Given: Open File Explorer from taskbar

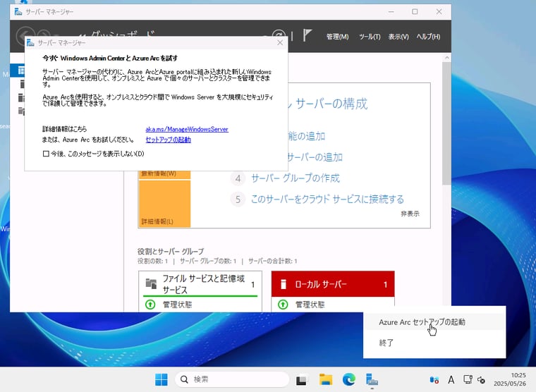Looking at the screenshot, I should coord(325,379).
